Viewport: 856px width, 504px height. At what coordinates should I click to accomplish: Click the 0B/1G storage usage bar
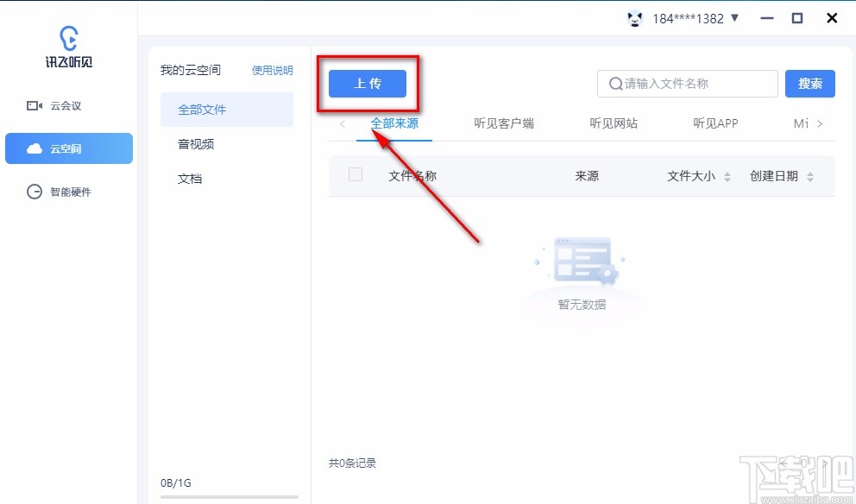[x=230, y=497]
